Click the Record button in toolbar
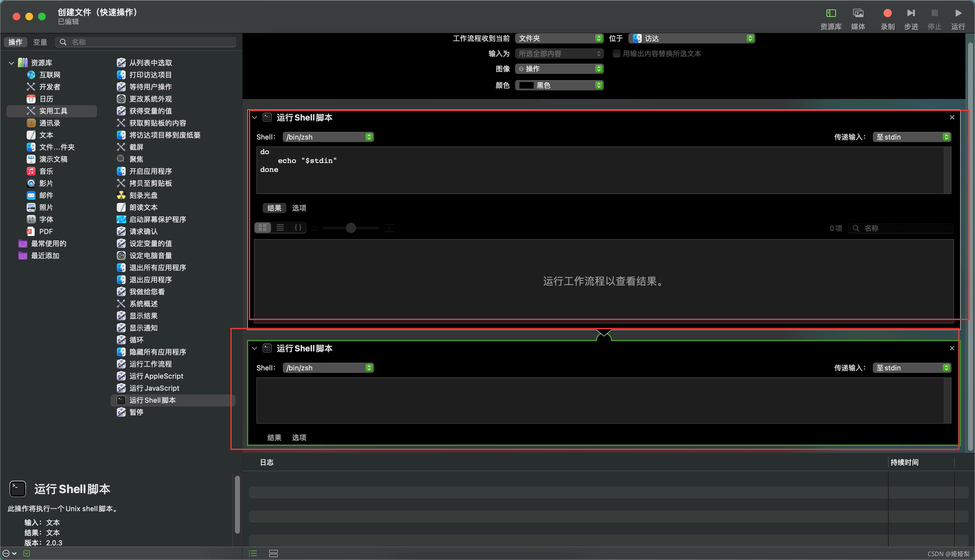The height and width of the screenshot is (560, 975). (x=887, y=13)
